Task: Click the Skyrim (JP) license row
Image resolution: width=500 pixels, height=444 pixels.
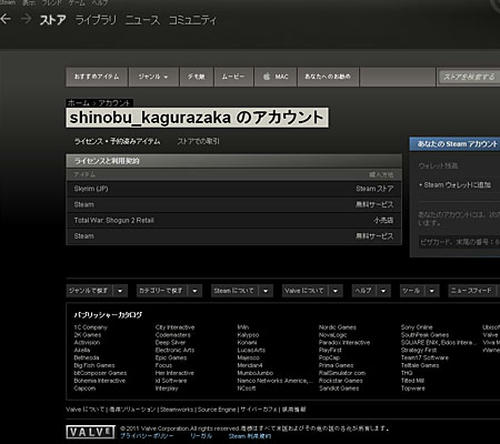Action: [234, 189]
